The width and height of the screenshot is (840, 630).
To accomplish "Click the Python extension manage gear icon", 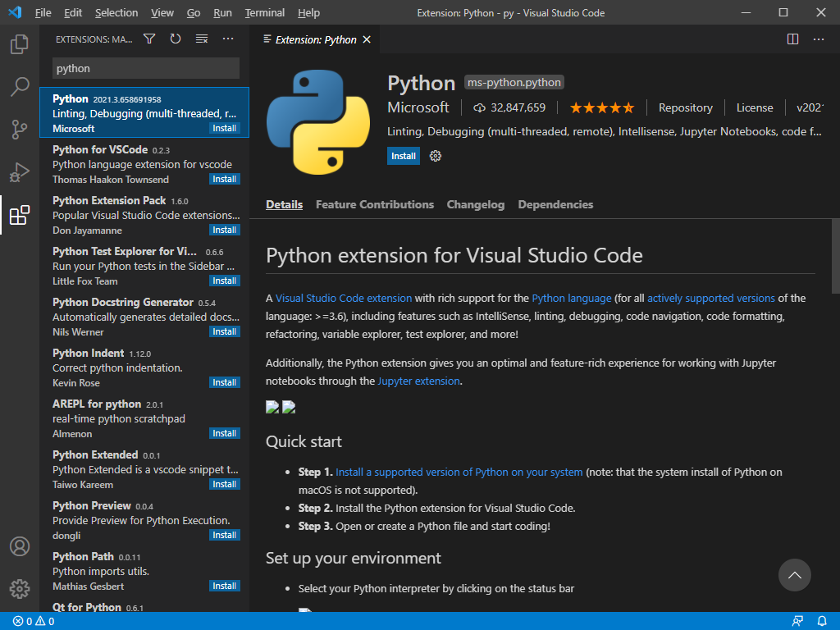I will [x=436, y=156].
